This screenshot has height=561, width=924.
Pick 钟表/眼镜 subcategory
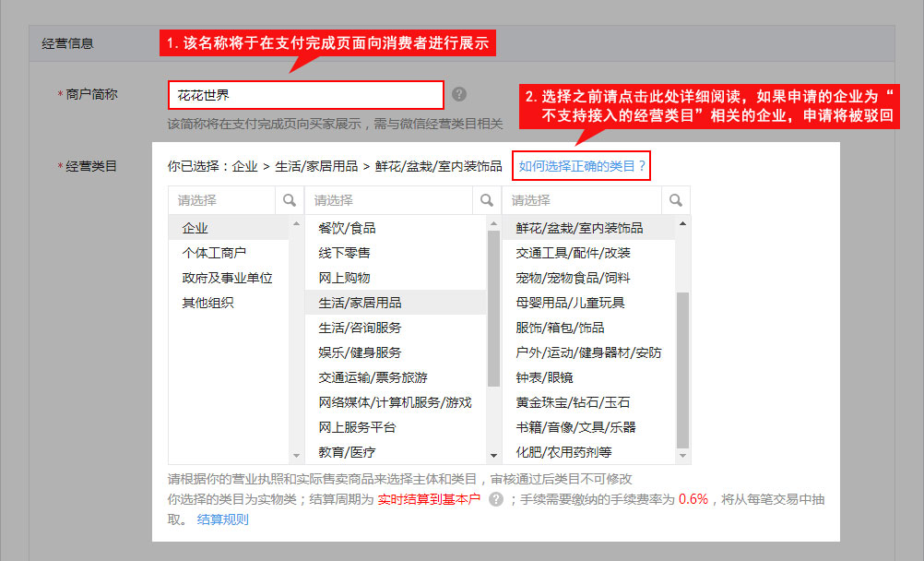point(544,377)
